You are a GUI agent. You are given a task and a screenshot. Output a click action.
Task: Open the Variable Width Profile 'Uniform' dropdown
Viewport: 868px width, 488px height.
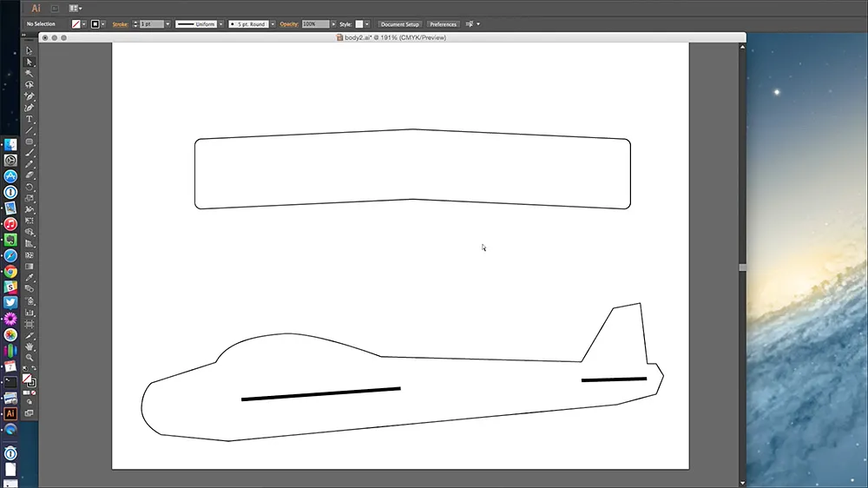click(220, 24)
